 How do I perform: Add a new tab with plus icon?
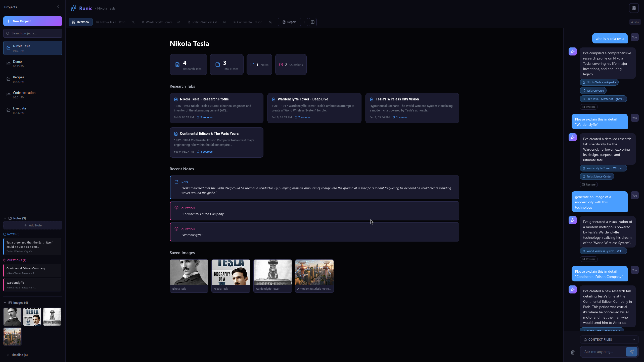(304, 22)
